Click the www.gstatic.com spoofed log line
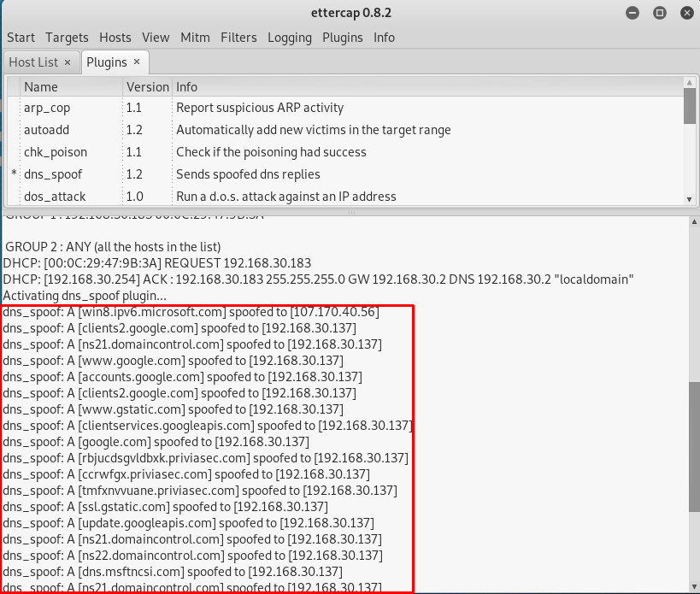Viewport: 700px width, 594px height. pyautogui.click(x=174, y=409)
